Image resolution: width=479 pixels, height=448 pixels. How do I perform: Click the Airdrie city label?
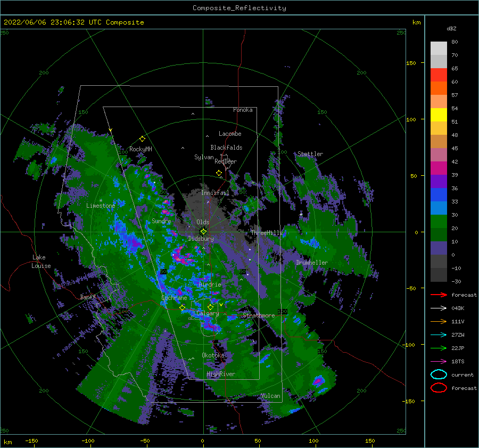[x=210, y=284]
